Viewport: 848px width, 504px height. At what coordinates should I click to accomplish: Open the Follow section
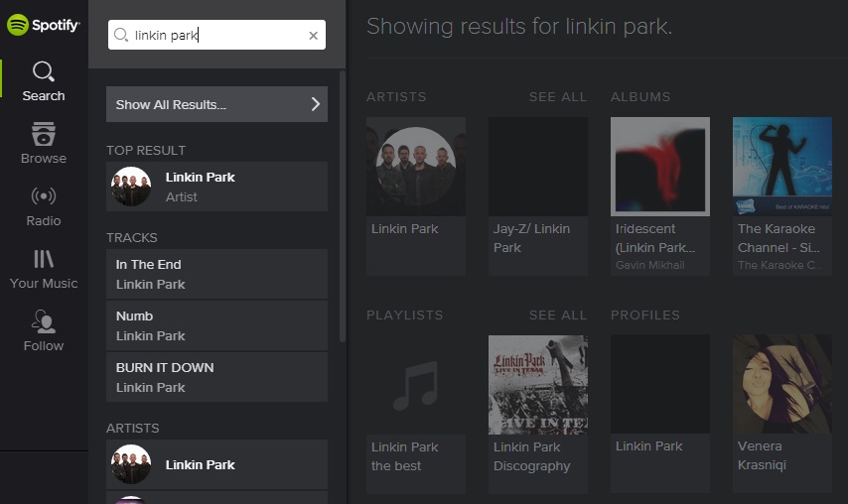(x=44, y=330)
